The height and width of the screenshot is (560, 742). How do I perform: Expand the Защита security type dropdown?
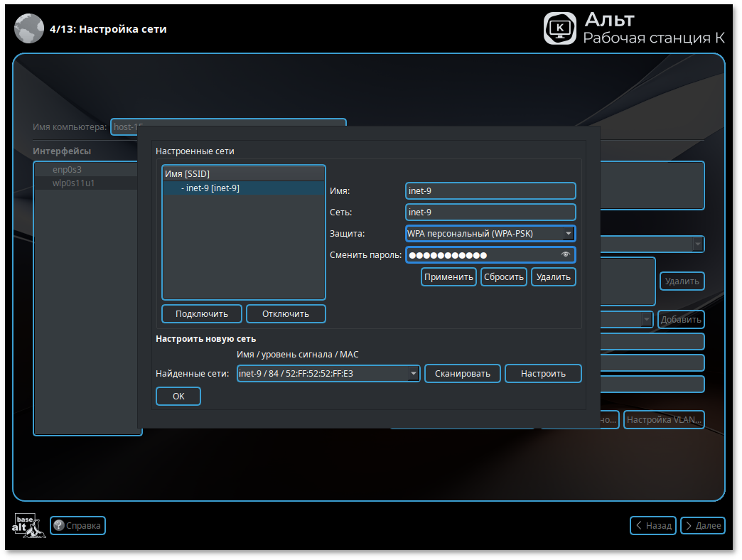(569, 233)
